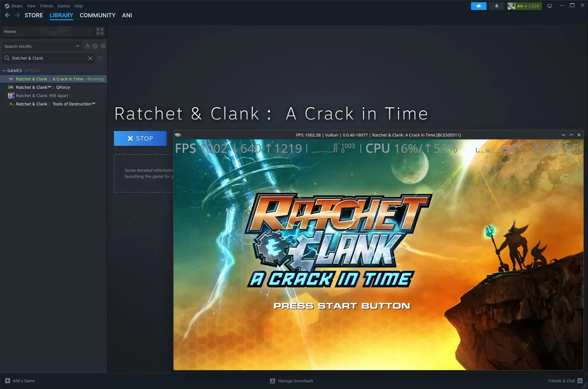Click the search magnifier icon

[x=7, y=58]
